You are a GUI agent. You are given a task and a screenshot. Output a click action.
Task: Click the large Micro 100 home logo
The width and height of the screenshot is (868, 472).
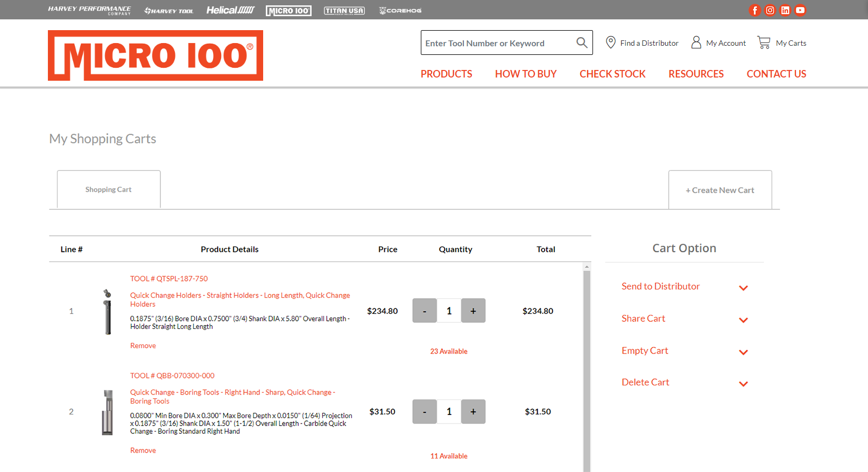click(x=156, y=55)
